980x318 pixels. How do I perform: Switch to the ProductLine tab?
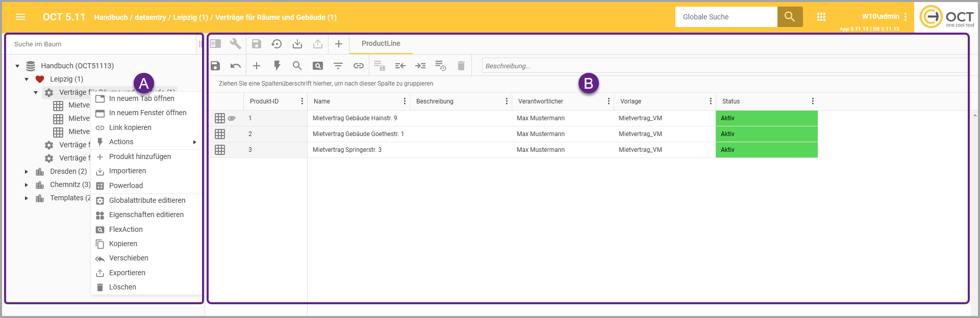point(381,44)
